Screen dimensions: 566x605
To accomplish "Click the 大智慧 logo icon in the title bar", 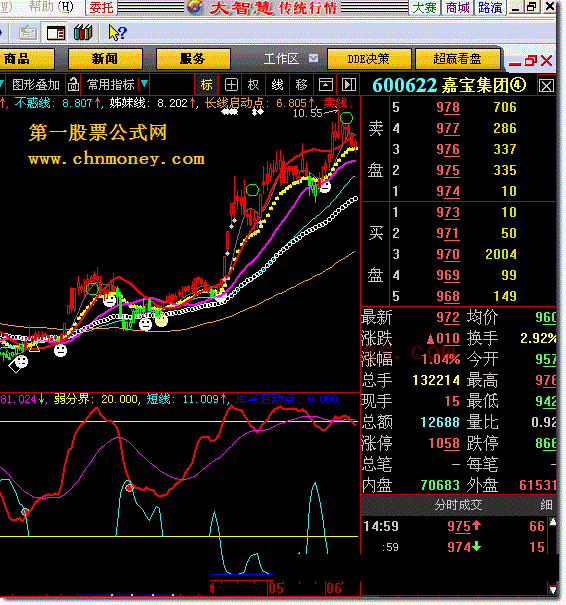I will (x=195, y=7).
